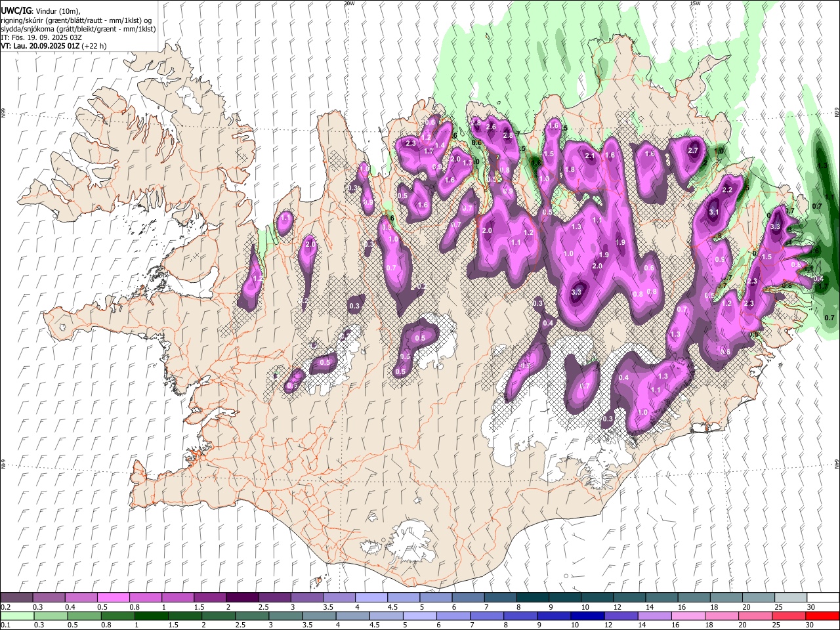Select the lavender snow swatch between 4 and 4.5
Viewport: 840px width, 630px height.
371,598
